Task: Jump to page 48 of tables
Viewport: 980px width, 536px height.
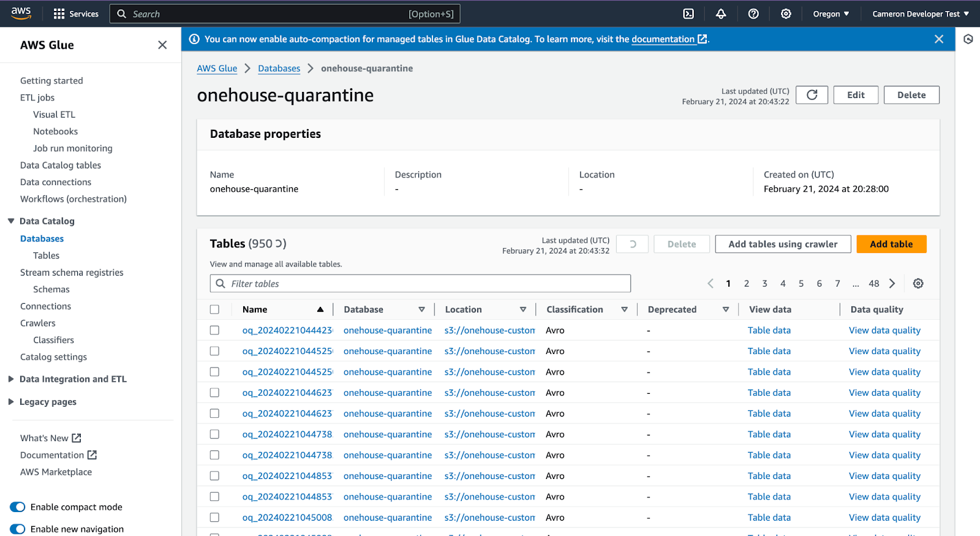Action: 874,284
